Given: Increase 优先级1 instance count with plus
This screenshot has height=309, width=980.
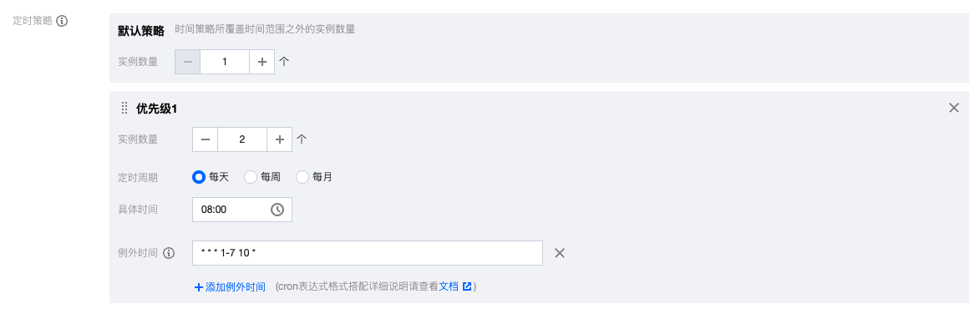Looking at the screenshot, I should pyautogui.click(x=279, y=139).
